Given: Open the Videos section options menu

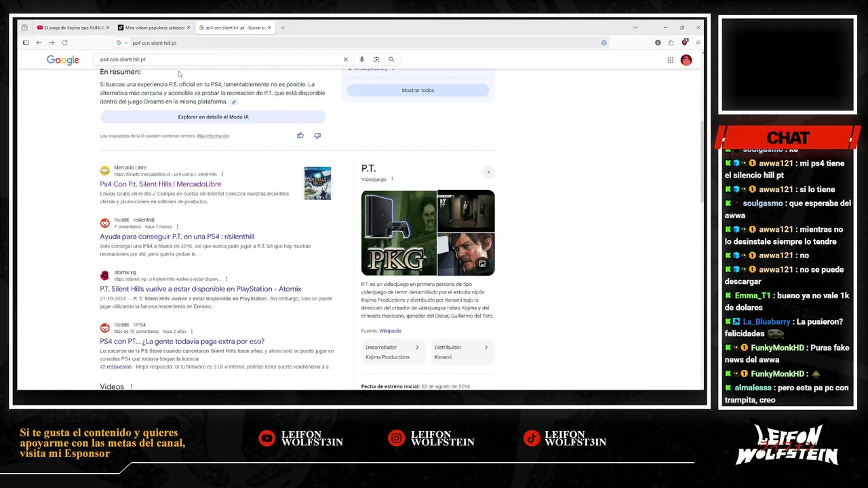Looking at the screenshot, I should [x=132, y=387].
